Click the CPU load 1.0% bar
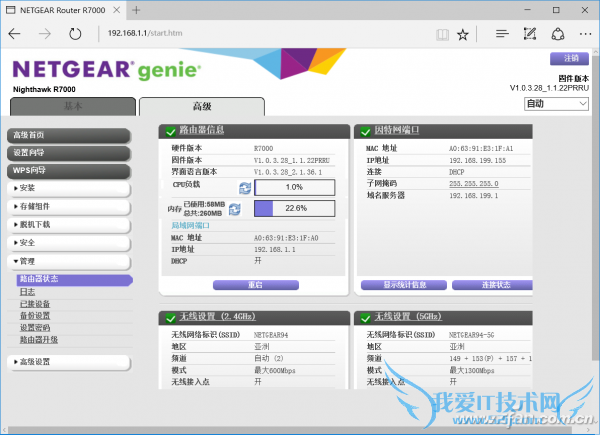600x435 pixels. tap(295, 187)
